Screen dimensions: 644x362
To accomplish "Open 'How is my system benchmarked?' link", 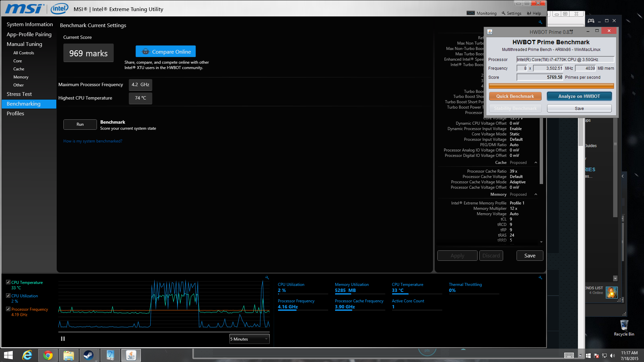I will 93,141.
